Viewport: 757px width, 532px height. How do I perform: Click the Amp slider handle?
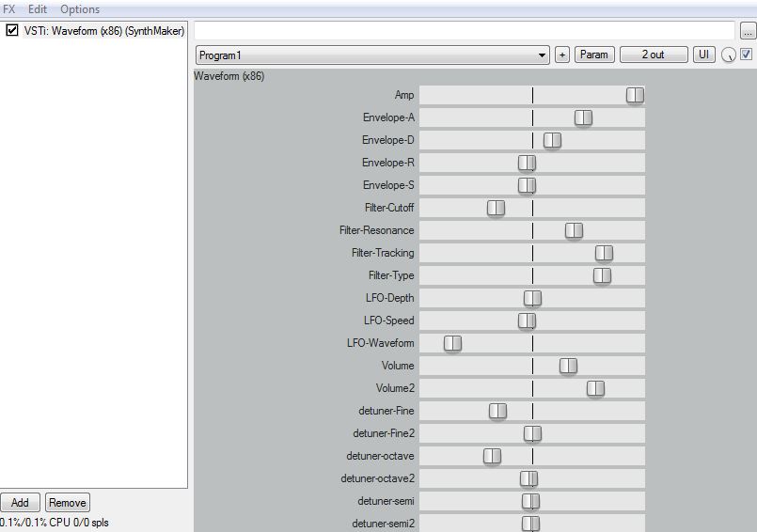(x=636, y=95)
